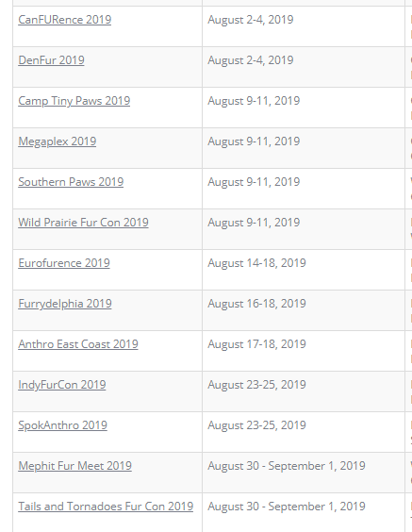Click the Eurofurence date August 14-18, 2019
Image resolution: width=412 pixels, height=532 pixels.
click(256, 263)
